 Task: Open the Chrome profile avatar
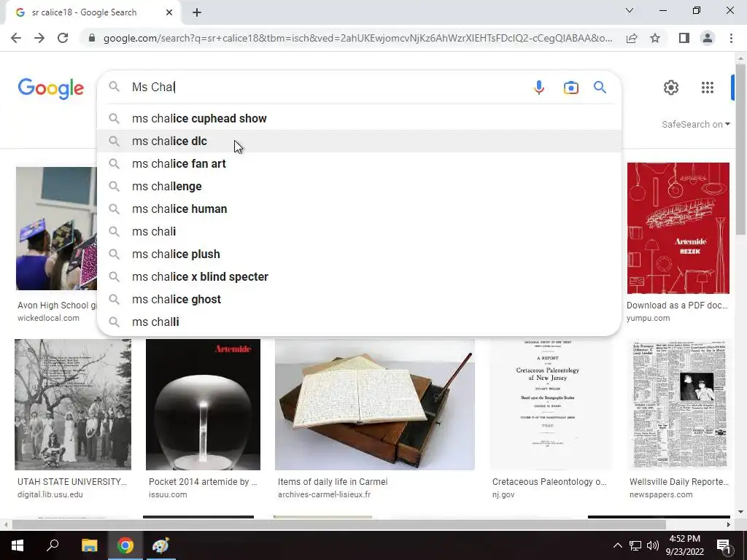point(708,38)
